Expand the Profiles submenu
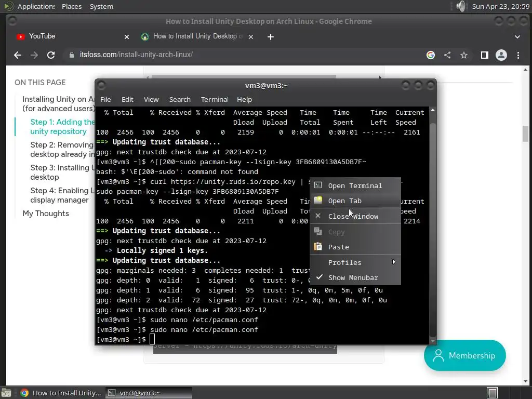The height and width of the screenshot is (399, 532). [x=355, y=262]
